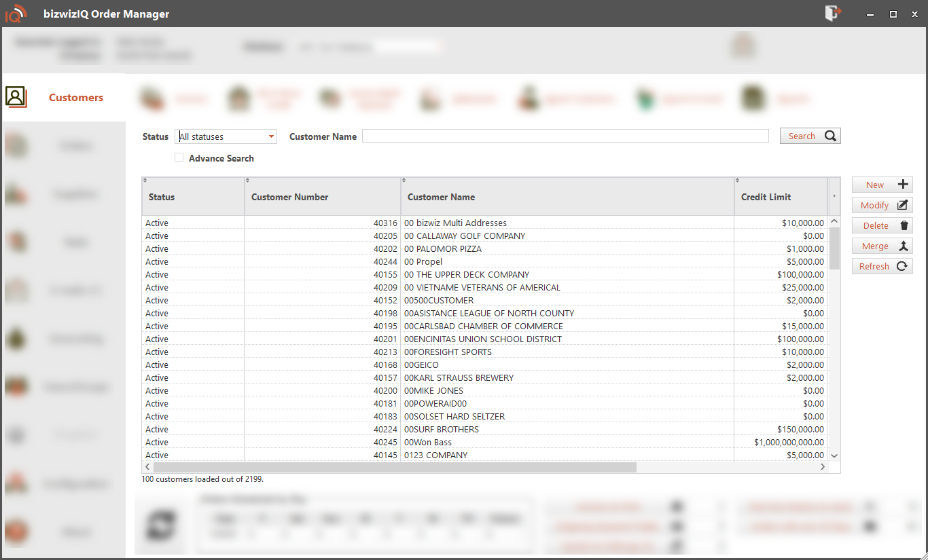This screenshot has width=928, height=560.
Task: Click the trash can icon on Delete
Action: click(904, 226)
